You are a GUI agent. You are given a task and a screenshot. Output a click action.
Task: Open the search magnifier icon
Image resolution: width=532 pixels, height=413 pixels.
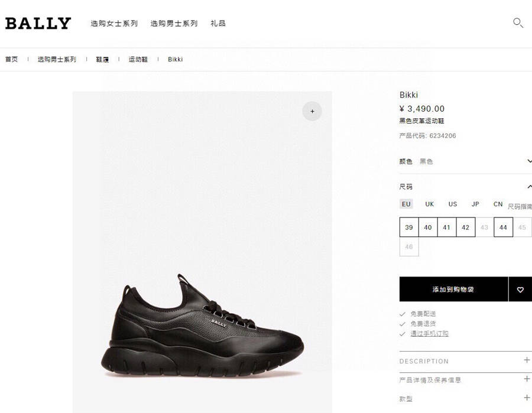[x=518, y=23]
